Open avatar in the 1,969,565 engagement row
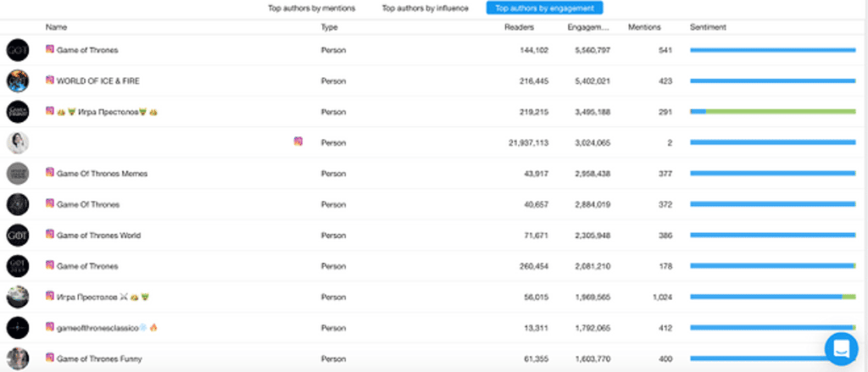868x372 pixels. tap(18, 297)
